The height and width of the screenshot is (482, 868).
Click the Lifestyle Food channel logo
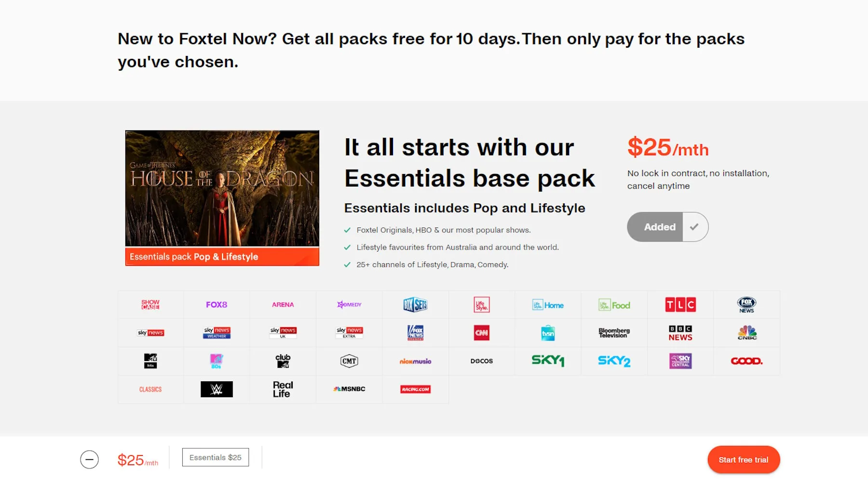click(614, 305)
